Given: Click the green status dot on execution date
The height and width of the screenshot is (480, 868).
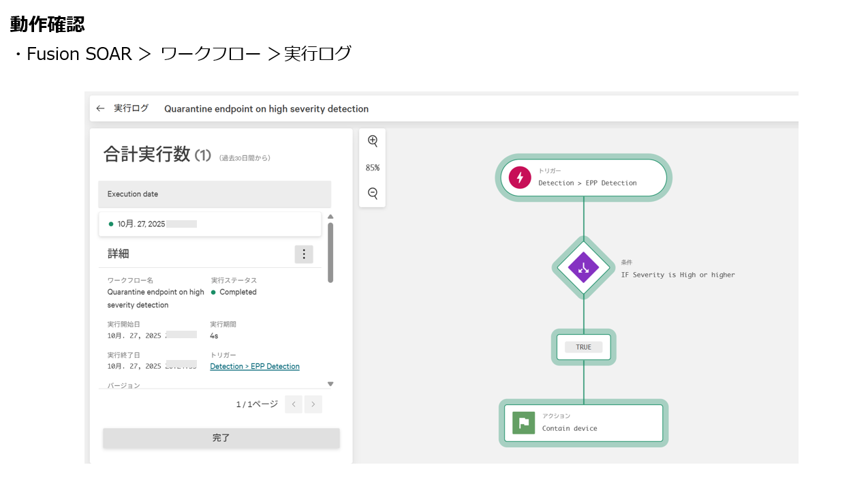Looking at the screenshot, I should (x=111, y=224).
